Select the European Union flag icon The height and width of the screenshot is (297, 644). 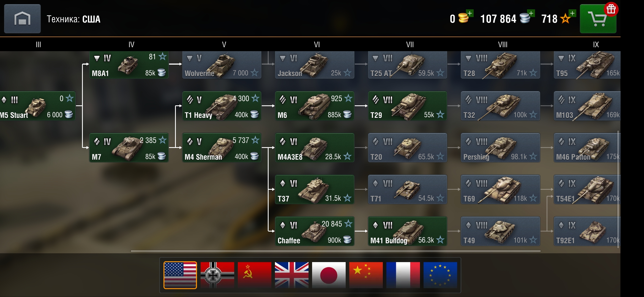pos(440,275)
